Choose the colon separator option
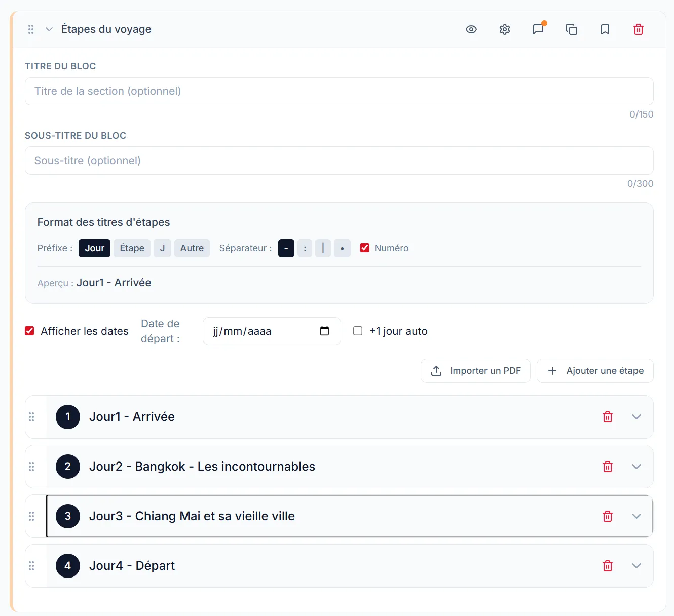The width and height of the screenshot is (674, 616). click(305, 248)
